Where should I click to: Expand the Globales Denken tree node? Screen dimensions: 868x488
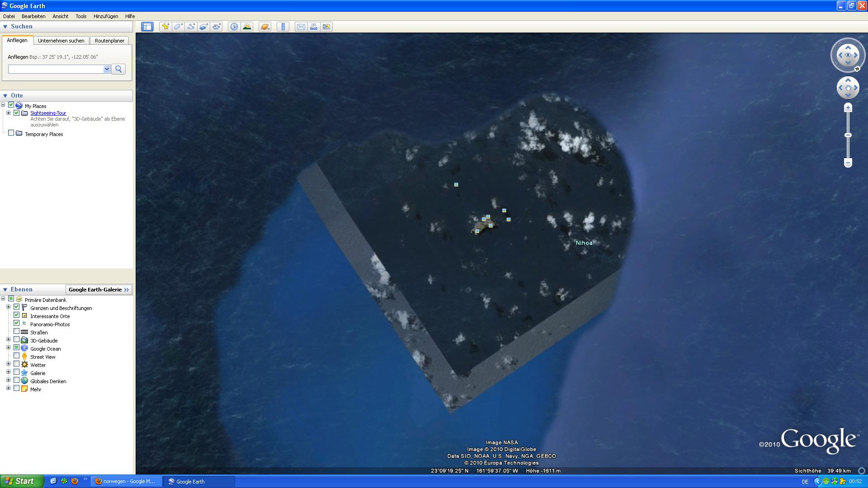(x=8, y=380)
